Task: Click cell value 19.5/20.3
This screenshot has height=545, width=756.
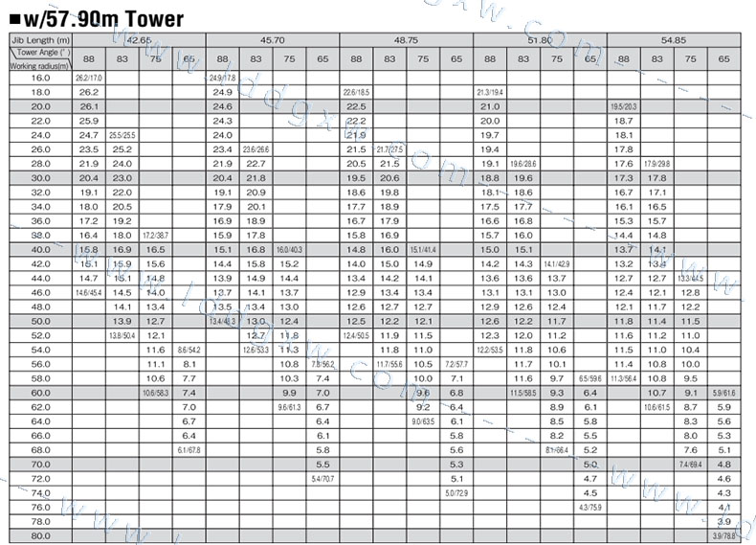Action: coord(623,106)
